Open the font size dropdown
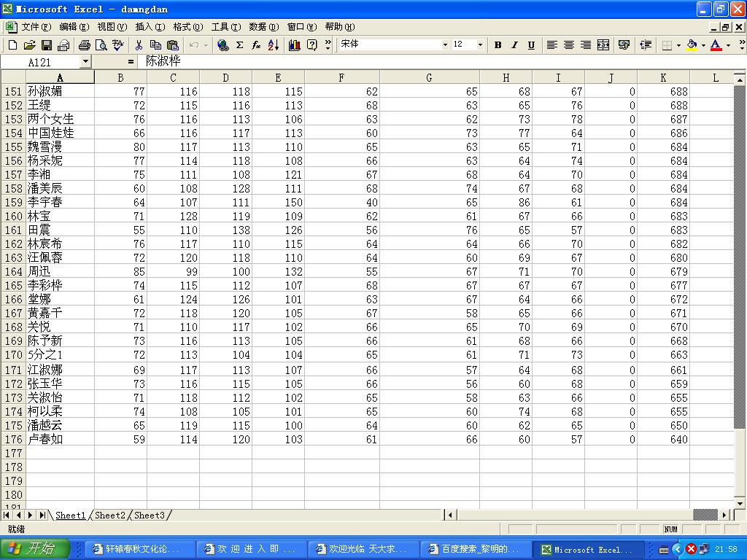The image size is (747, 560). tap(480, 45)
